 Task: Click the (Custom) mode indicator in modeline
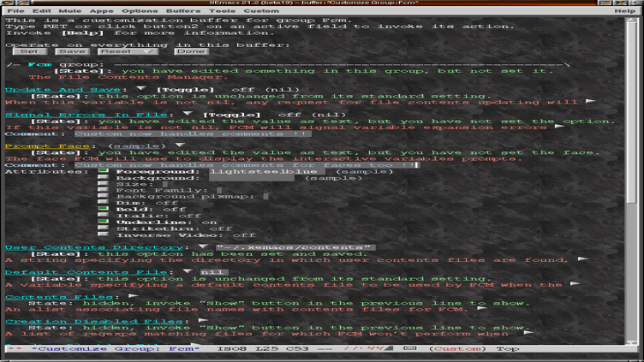[457, 348]
